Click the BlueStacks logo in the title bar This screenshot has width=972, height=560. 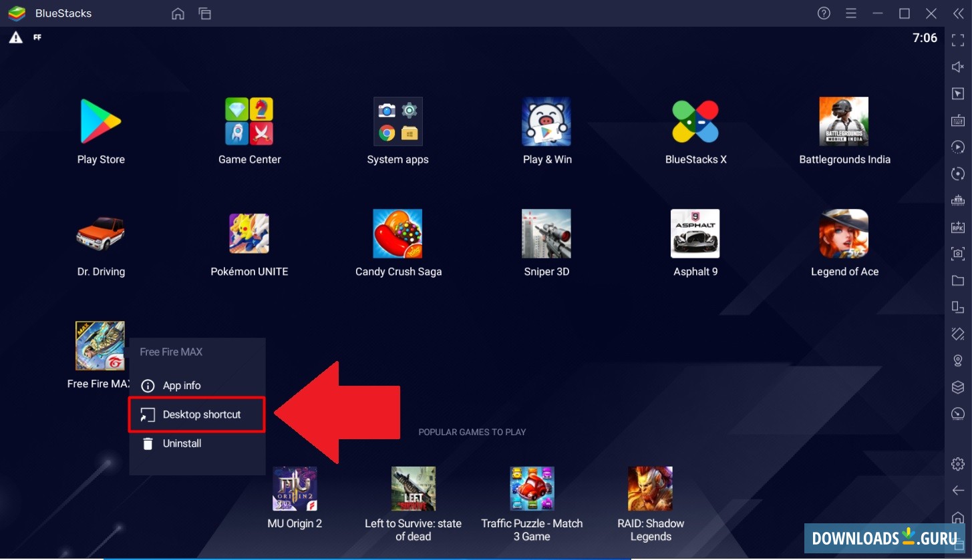(17, 13)
